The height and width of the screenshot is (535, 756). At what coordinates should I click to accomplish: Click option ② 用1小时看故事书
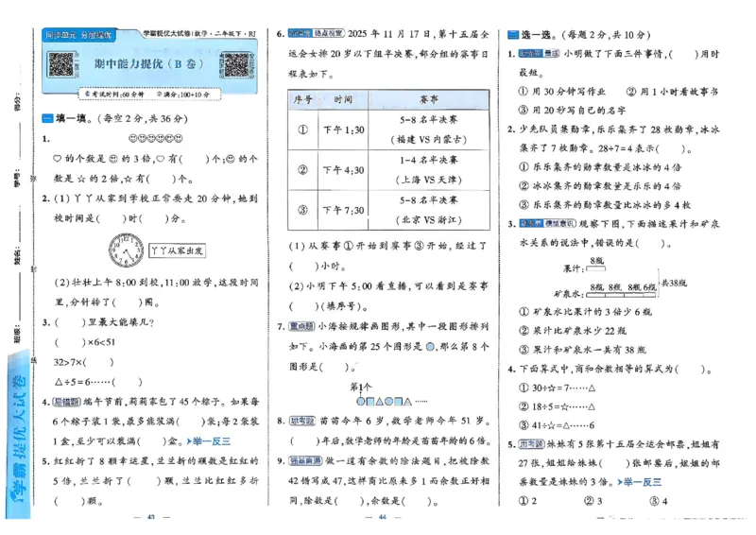pos(672,91)
